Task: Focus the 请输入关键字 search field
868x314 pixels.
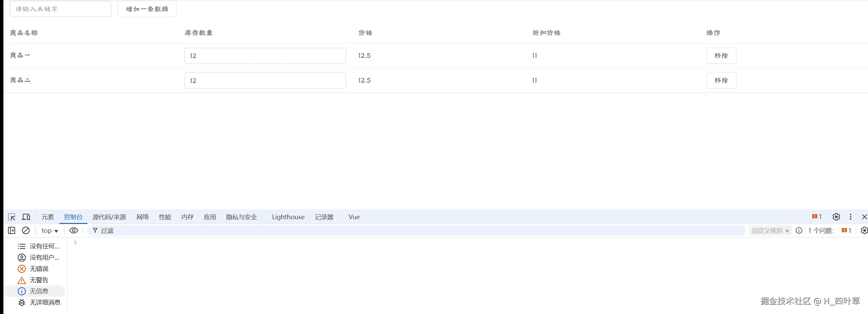Action: [61, 9]
